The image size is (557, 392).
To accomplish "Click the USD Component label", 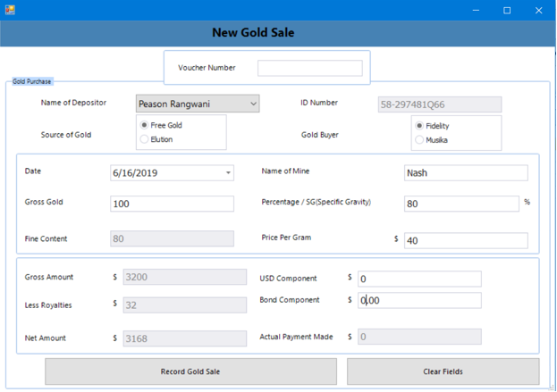I will pos(288,279).
